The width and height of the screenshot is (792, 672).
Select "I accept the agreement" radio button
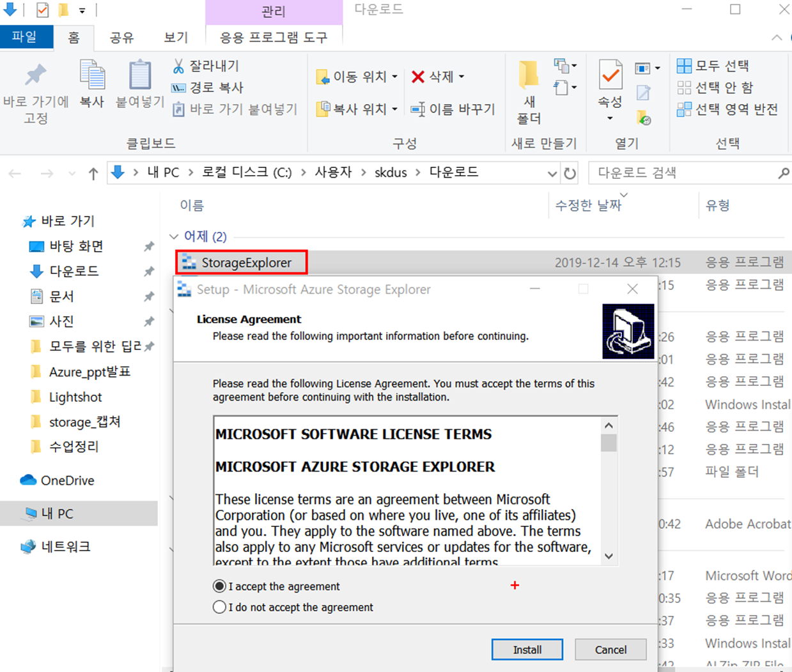pos(219,586)
